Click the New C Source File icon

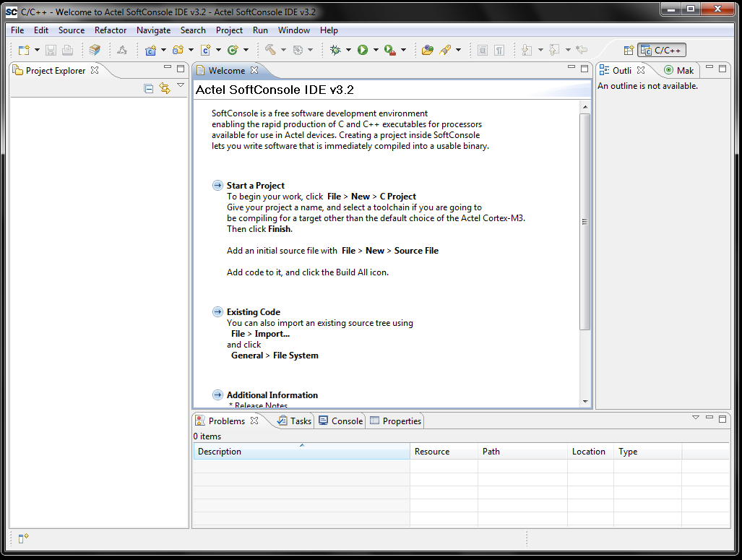(x=206, y=50)
